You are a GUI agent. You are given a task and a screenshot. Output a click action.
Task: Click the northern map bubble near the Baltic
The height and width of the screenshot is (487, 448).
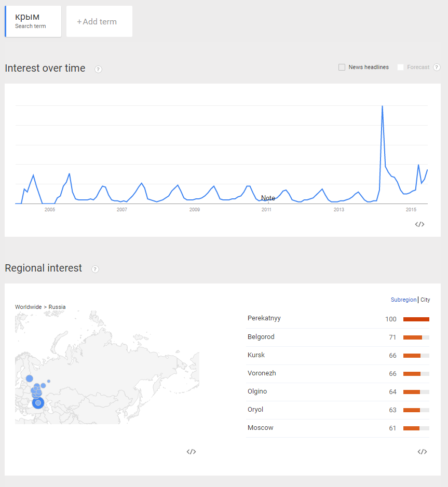pyautogui.click(x=30, y=378)
